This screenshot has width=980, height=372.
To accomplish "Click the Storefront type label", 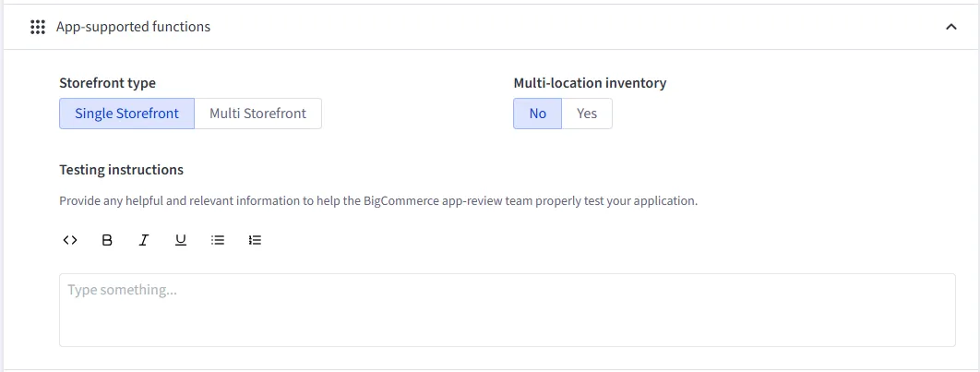I will [107, 83].
